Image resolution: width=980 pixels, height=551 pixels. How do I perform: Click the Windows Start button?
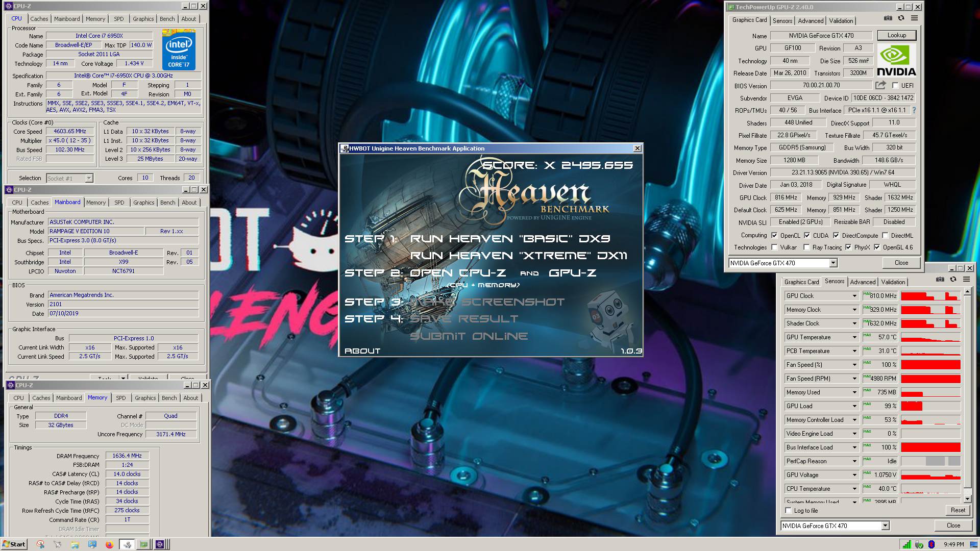click(14, 544)
